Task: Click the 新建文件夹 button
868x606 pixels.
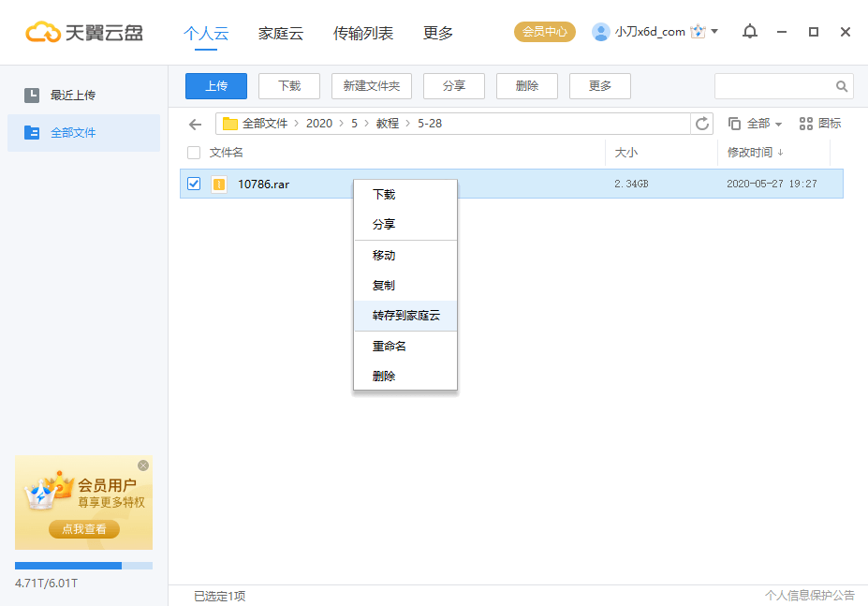Action: tap(371, 86)
